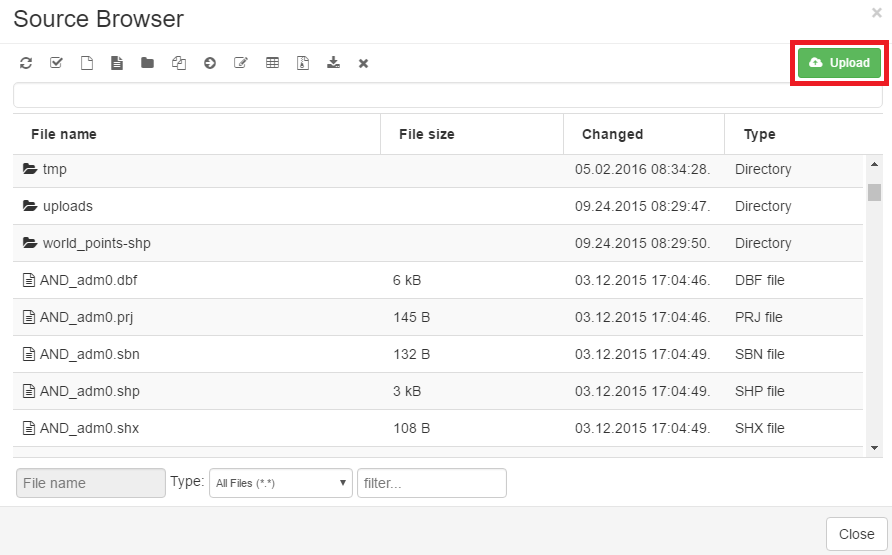Image resolution: width=892 pixels, height=555 pixels.
Task: Click the new text file icon
Action: 117,63
